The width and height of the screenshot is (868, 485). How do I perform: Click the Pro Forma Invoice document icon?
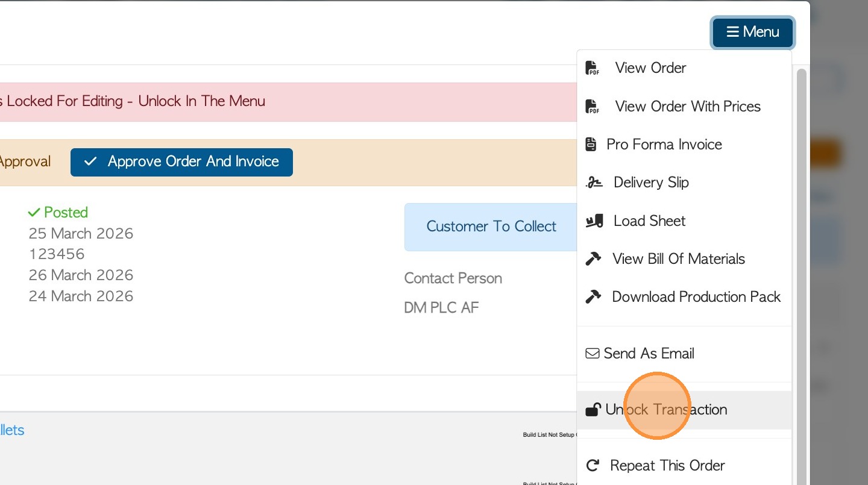591,145
